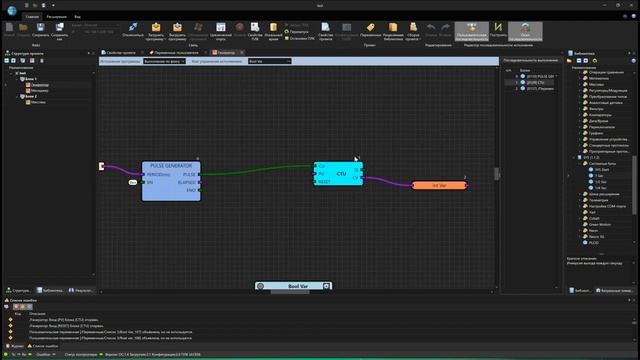Open Project properties from the ribbon
Screen dimensions: 640x360
point(325,27)
